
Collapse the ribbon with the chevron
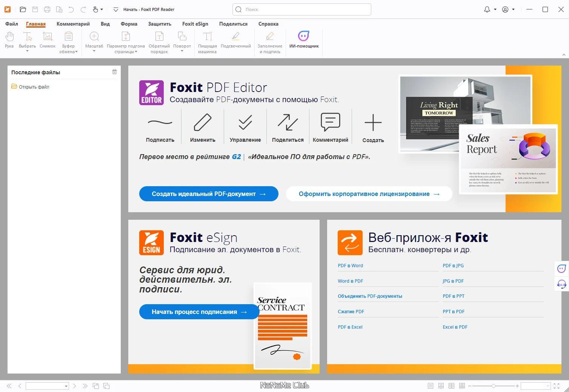tap(564, 55)
